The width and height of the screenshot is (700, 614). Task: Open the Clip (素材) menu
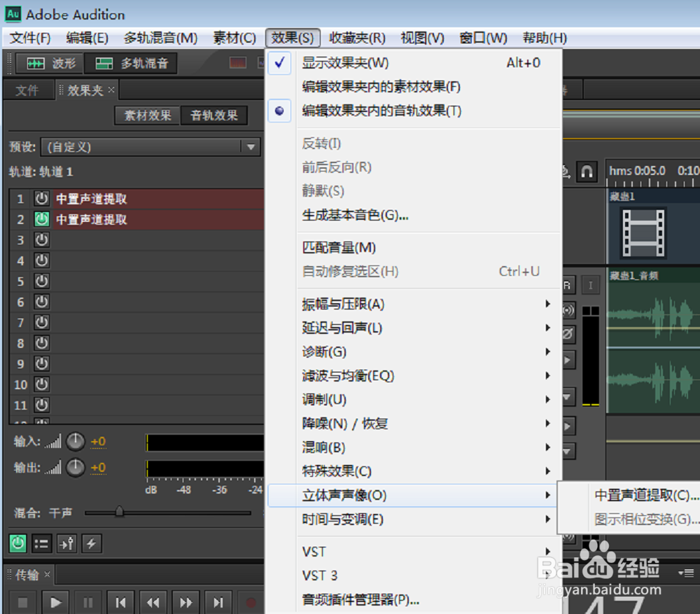coord(234,38)
